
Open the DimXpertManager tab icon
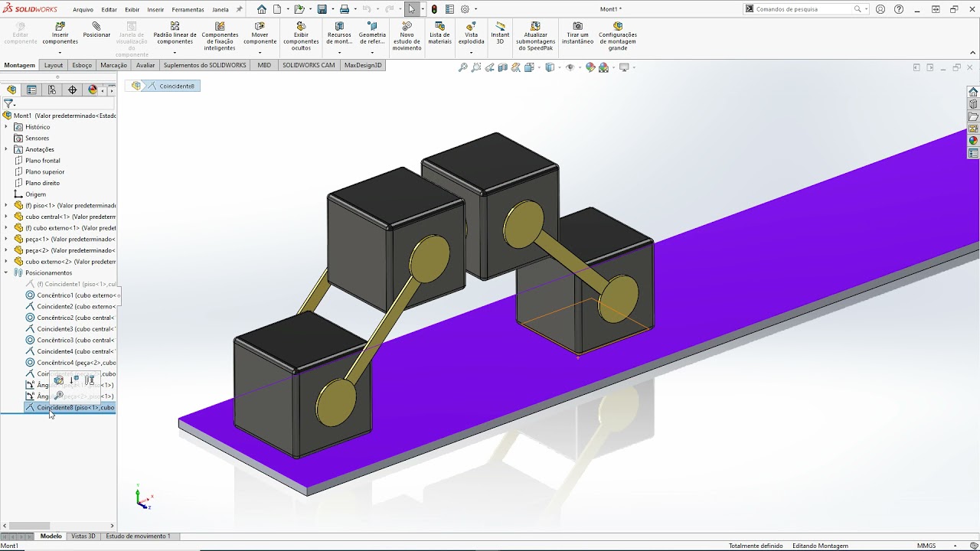click(73, 90)
